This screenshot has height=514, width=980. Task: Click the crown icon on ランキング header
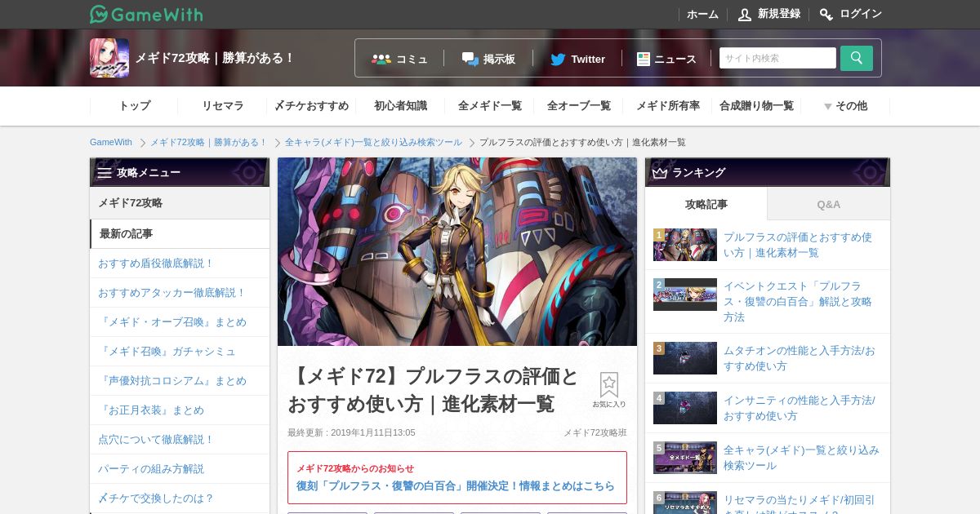[x=660, y=173]
